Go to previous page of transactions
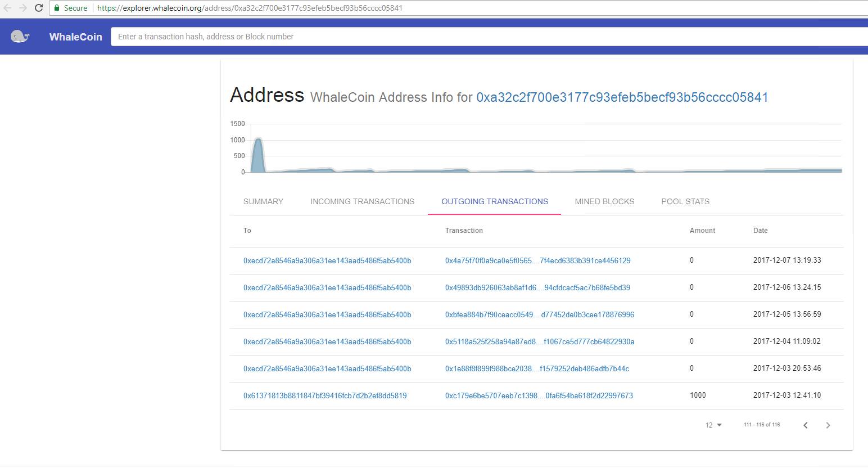868x472 pixels. click(806, 425)
